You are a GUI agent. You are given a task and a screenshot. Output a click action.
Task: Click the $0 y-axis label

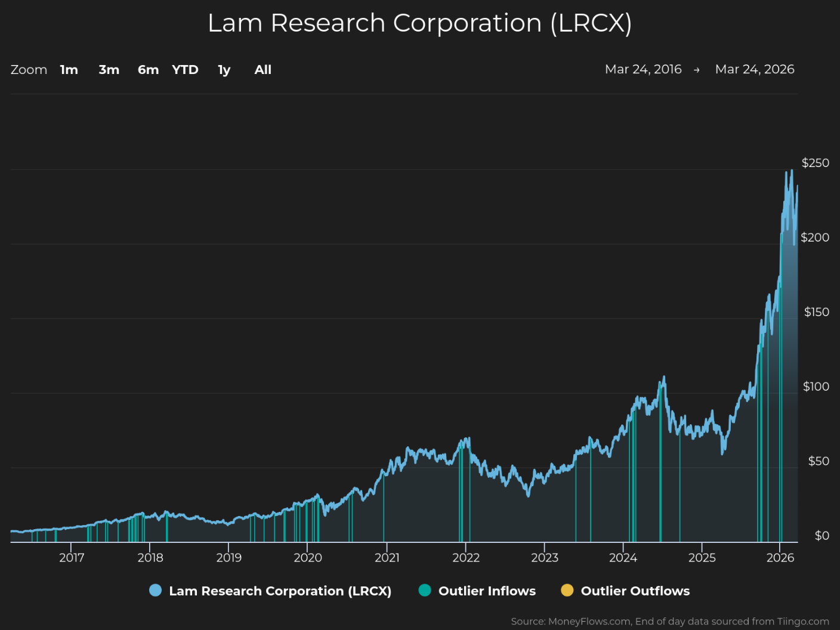click(x=822, y=536)
